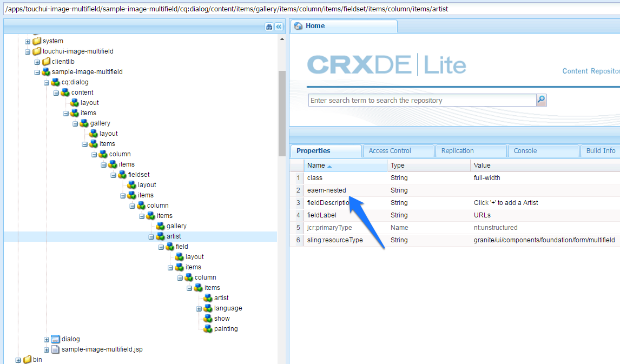Click the Value column header
This screenshot has height=364, width=620.
coord(545,165)
